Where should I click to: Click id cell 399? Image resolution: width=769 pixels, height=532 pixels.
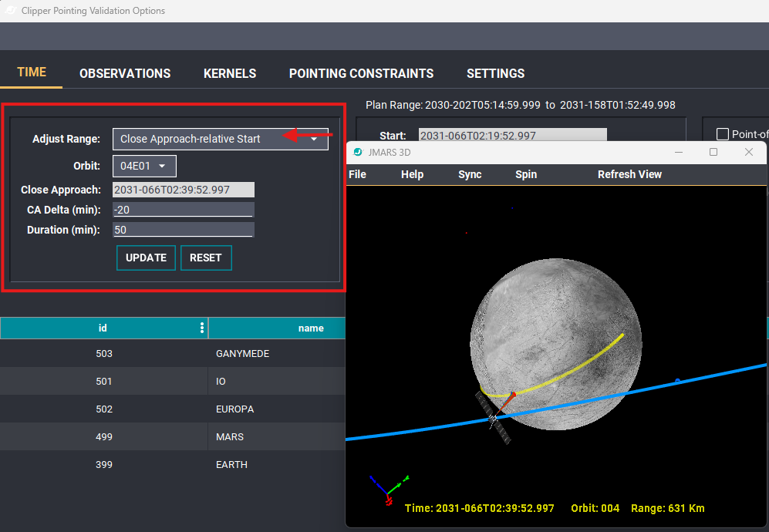[x=104, y=464]
